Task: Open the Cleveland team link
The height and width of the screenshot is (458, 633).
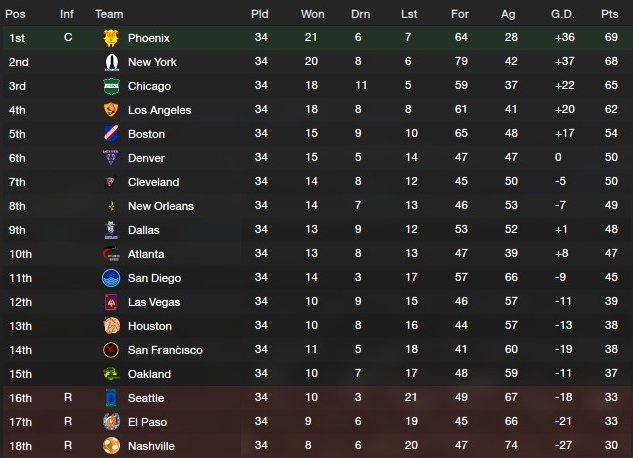Action: [153, 182]
